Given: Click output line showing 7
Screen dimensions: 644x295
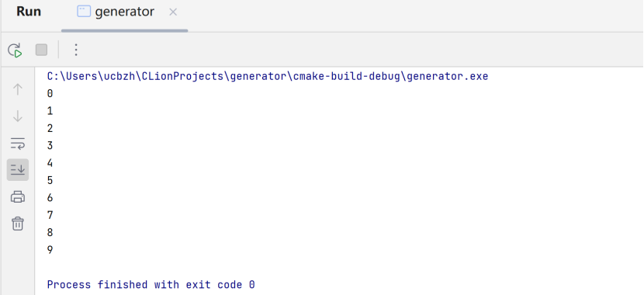Looking at the screenshot, I should (50, 215).
